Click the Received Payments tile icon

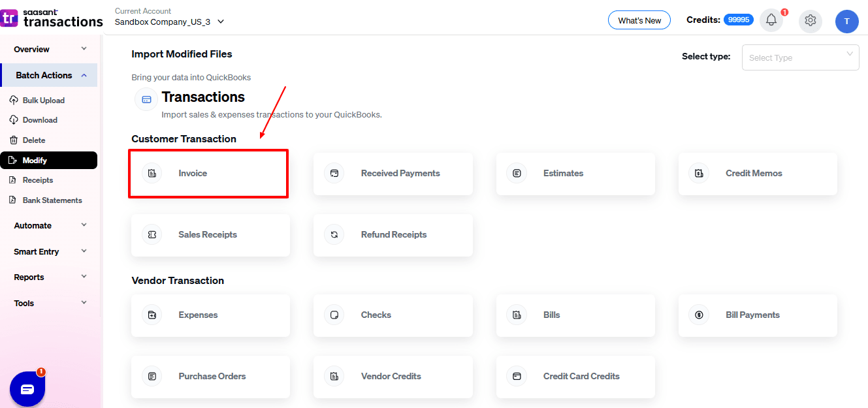coord(334,174)
